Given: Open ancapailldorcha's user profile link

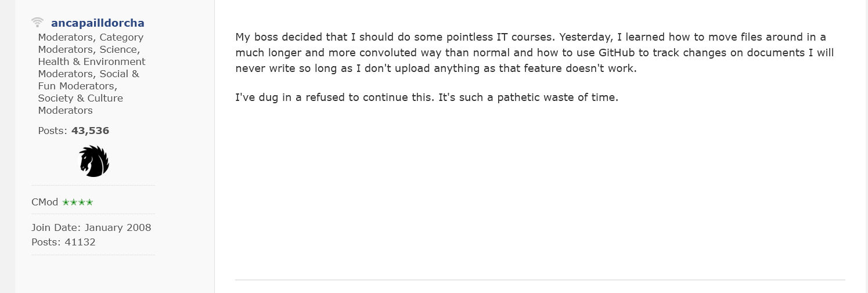Looking at the screenshot, I should (x=98, y=23).
